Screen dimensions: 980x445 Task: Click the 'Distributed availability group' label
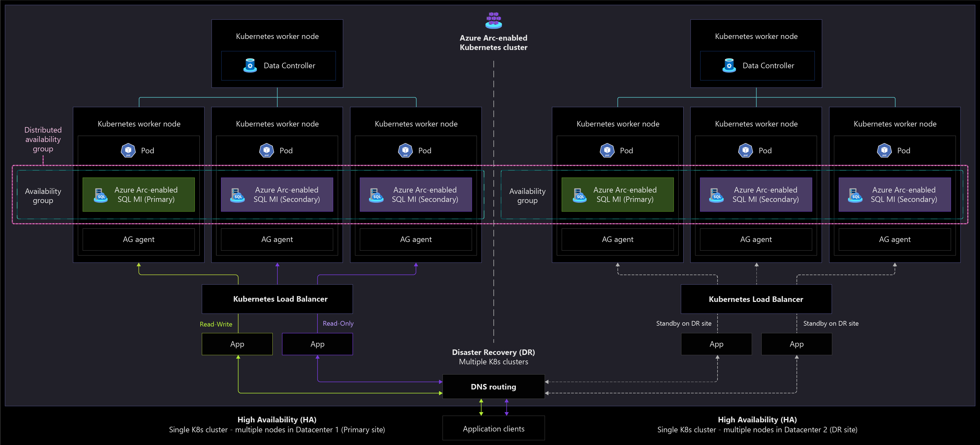coord(43,139)
